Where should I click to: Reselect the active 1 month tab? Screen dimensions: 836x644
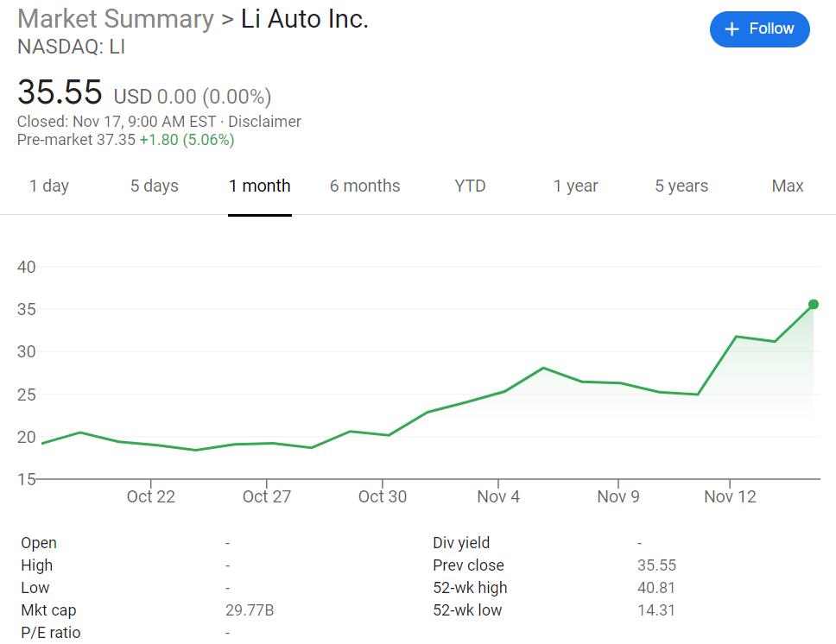click(x=259, y=186)
